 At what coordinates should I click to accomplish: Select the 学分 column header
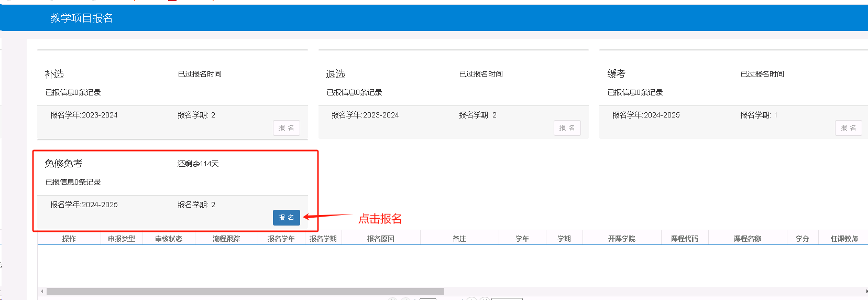tap(803, 239)
